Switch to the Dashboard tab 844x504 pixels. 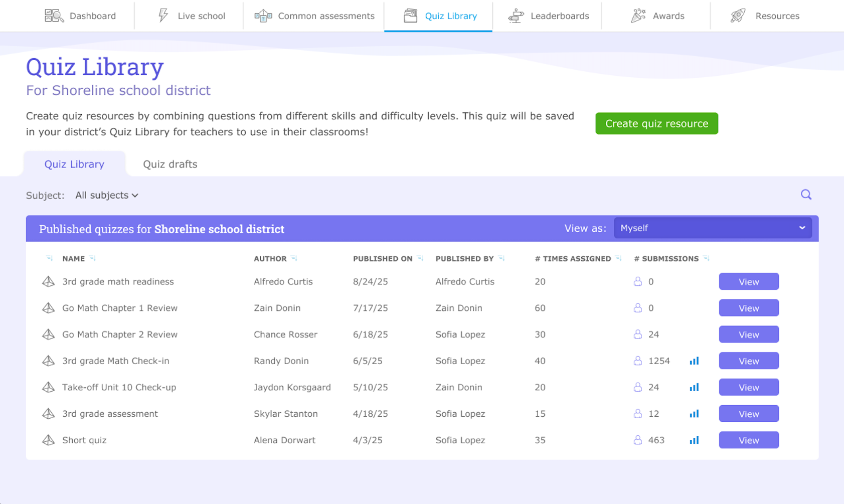pyautogui.click(x=80, y=16)
